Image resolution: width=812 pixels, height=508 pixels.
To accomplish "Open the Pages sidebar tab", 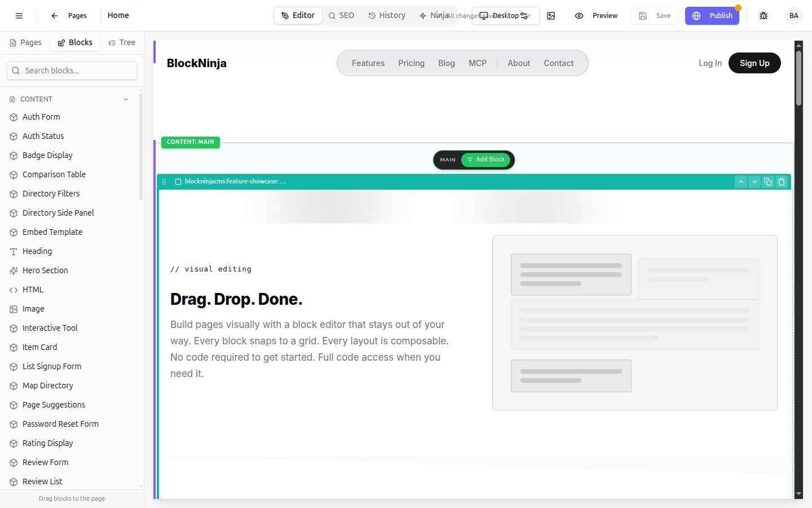I will [26, 43].
